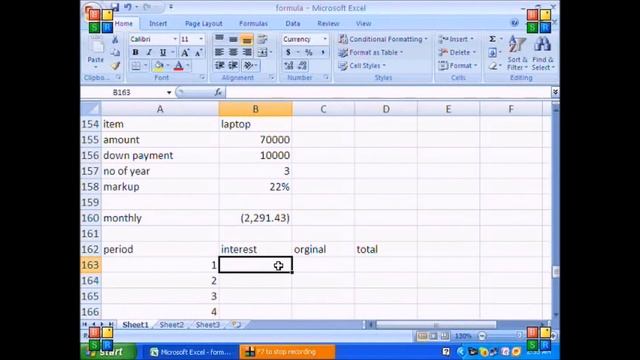The height and width of the screenshot is (360, 640).
Task: Click Format button in Cells group
Action: point(458,65)
